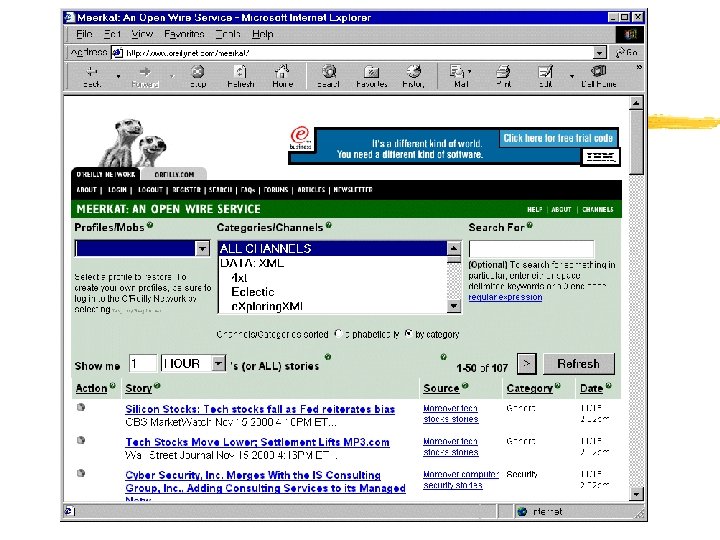
Task: Open the File menu
Action: [x=84, y=34]
